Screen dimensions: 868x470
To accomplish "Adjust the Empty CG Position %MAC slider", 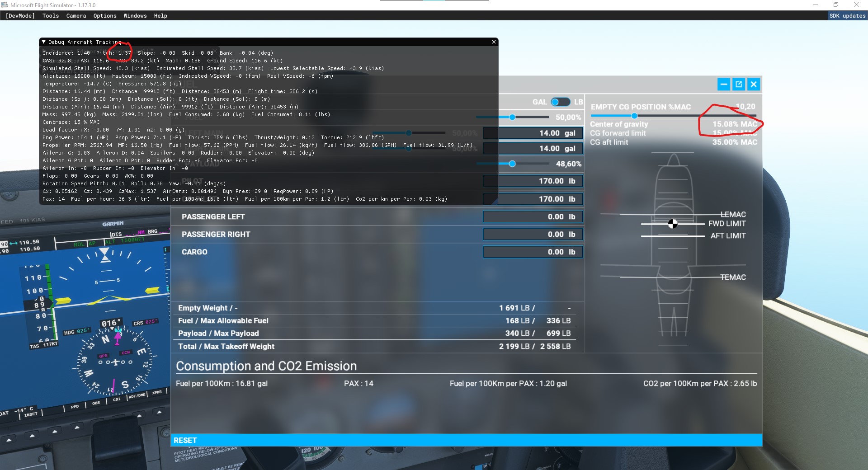I will point(673,116).
